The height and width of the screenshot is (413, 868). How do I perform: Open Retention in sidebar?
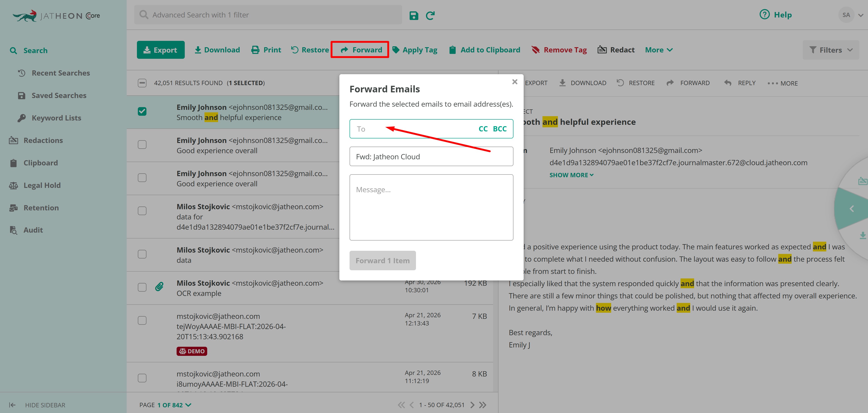coord(34,208)
